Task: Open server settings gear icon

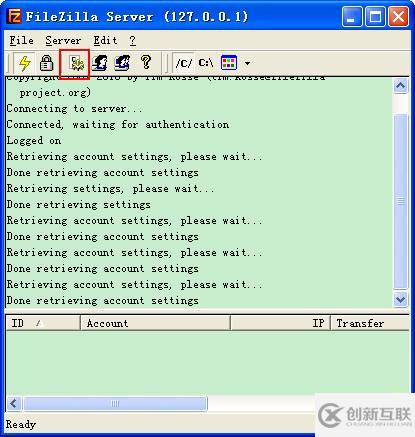Action: pos(77,63)
